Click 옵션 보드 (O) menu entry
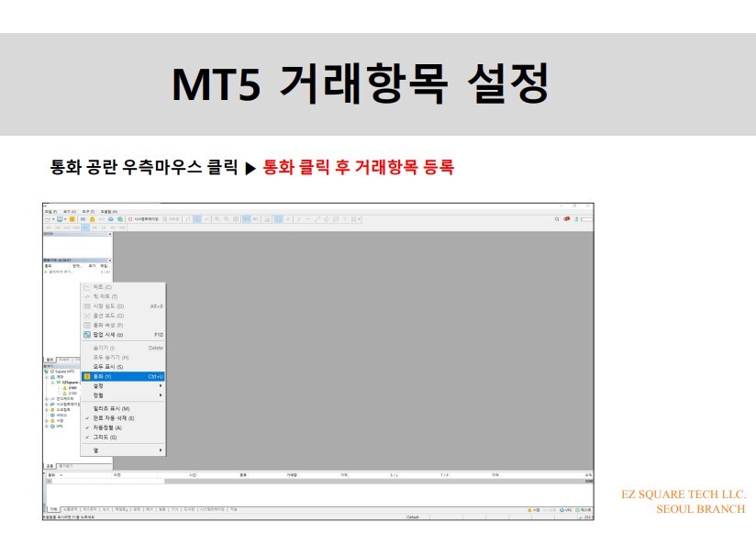This screenshot has width=756, height=533. point(123,316)
